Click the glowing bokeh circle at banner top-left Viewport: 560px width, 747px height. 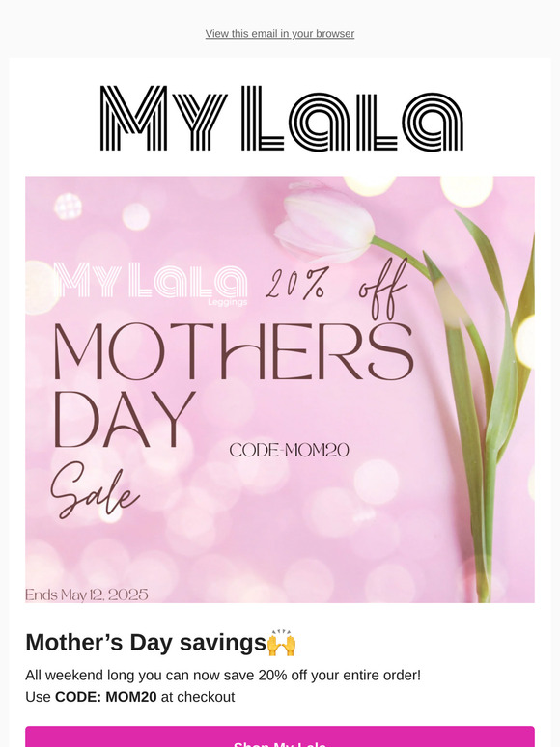(x=68, y=206)
